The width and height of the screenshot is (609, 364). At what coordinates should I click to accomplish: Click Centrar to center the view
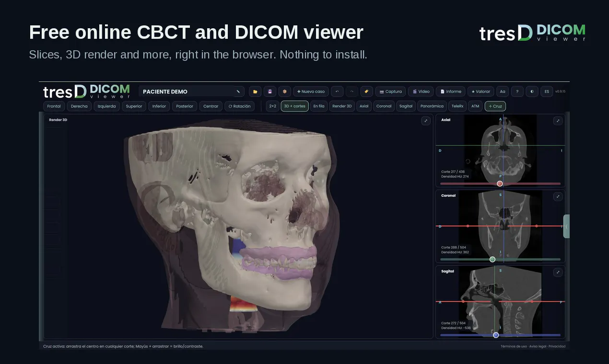pyautogui.click(x=211, y=106)
